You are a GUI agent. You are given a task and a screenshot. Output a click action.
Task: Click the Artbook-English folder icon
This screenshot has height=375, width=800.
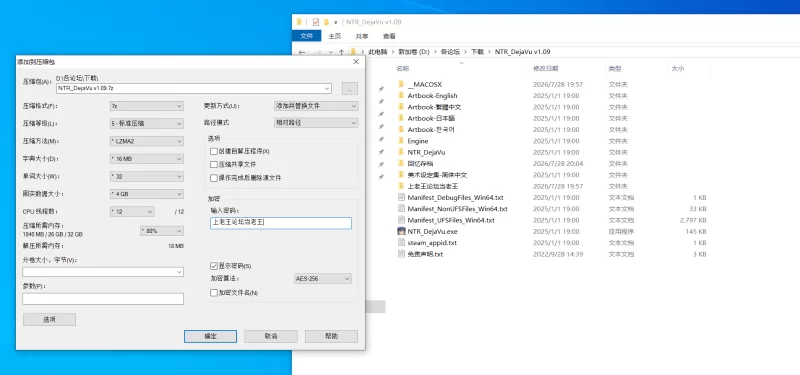[401, 95]
